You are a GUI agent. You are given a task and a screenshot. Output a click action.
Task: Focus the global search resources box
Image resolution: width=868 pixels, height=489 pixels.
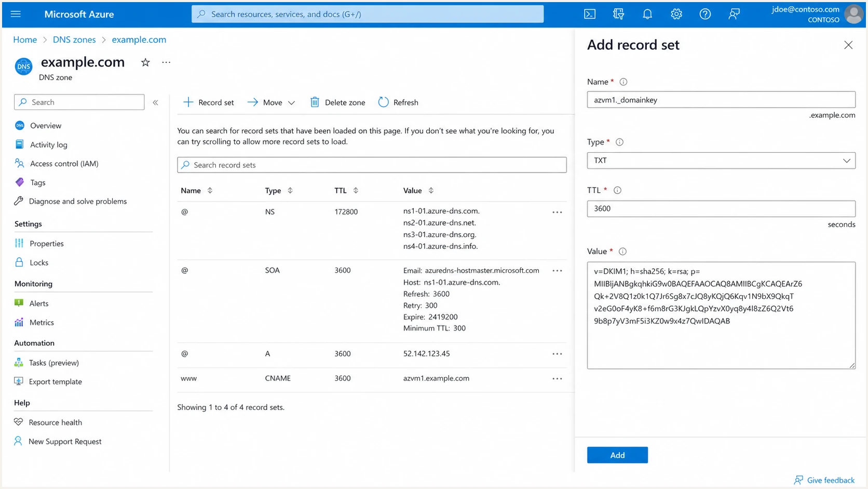(368, 14)
